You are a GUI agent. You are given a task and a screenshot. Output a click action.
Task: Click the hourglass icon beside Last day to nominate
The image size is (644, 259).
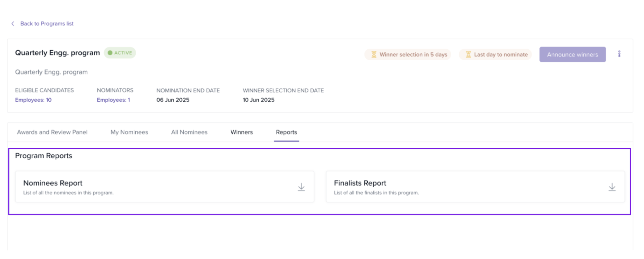pos(468,55)
